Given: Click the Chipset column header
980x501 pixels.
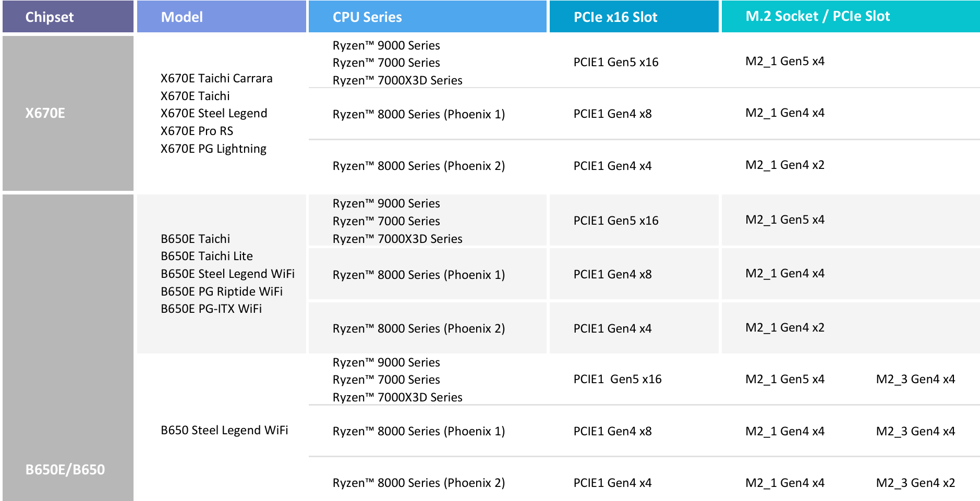Looking at the screenshot, I should point(50,17).
